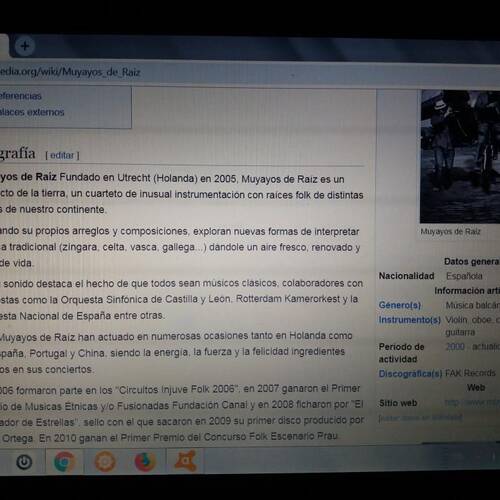The height and width of the screenshot is (500, 500).
Task: Click the Muyayos de Raiz image caption
Action: [x=450, y=232]
